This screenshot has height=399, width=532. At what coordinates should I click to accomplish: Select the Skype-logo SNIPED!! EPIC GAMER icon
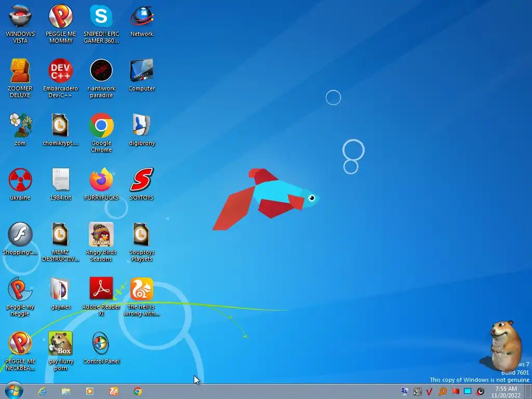[101, 24]
